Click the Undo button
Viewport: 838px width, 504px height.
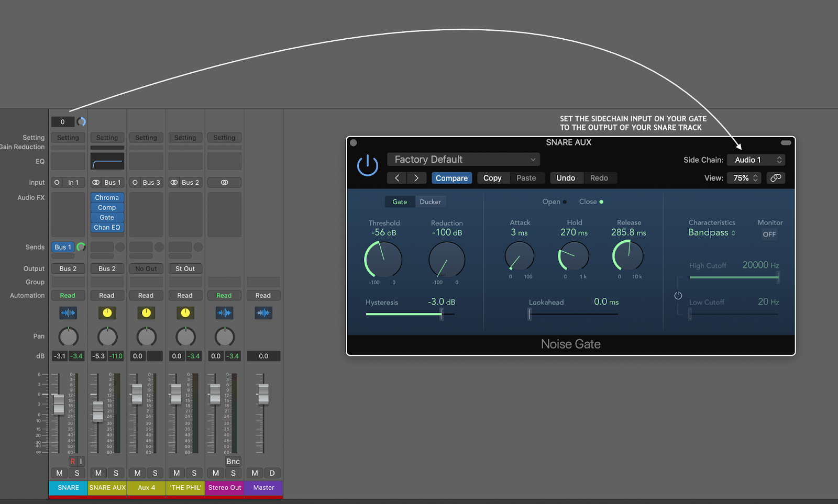click(566, 178)
